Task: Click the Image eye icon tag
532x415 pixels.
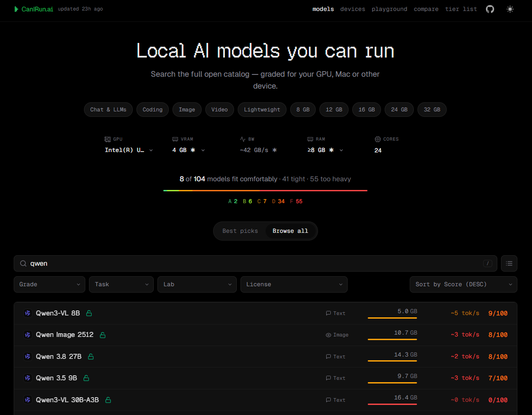Action: tap(328, 335)
